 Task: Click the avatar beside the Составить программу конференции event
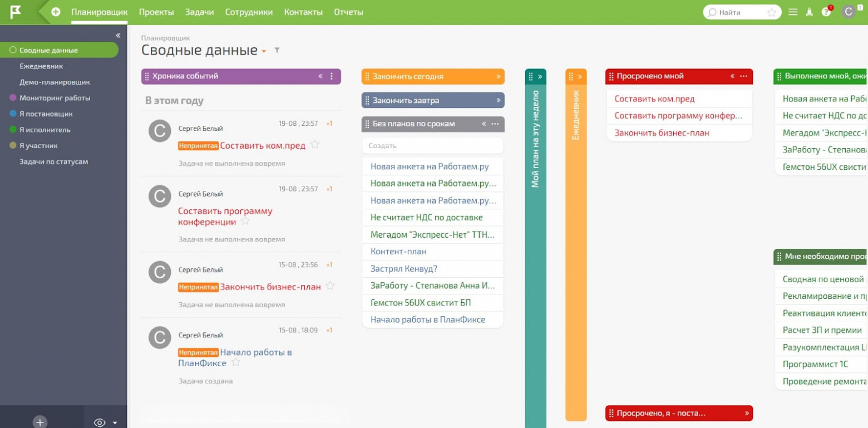pos(160,196)
